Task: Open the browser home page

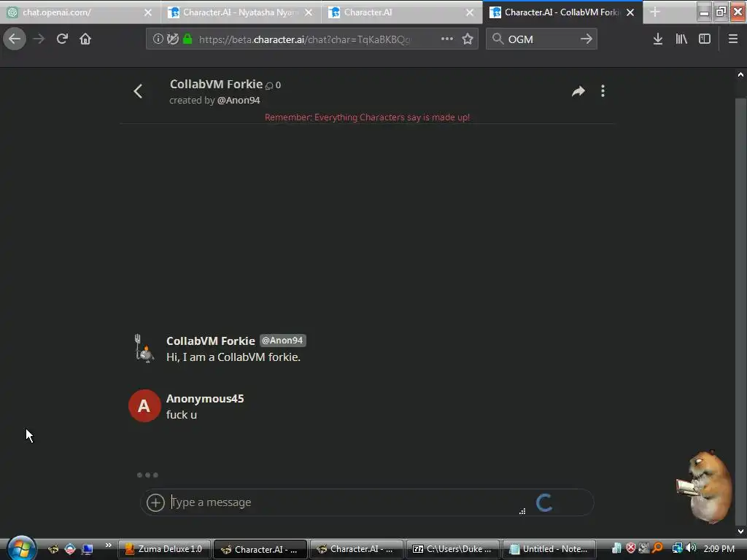Action: 85,39
